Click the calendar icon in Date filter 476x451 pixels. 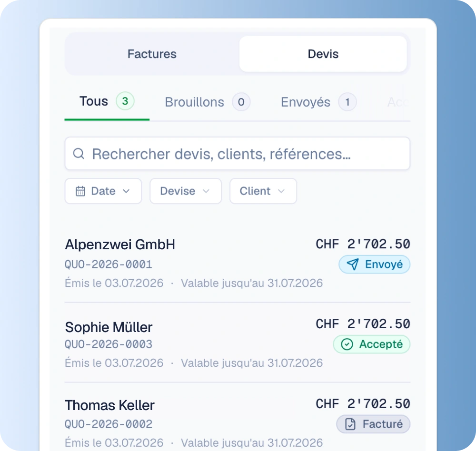(x=80, y=191)
